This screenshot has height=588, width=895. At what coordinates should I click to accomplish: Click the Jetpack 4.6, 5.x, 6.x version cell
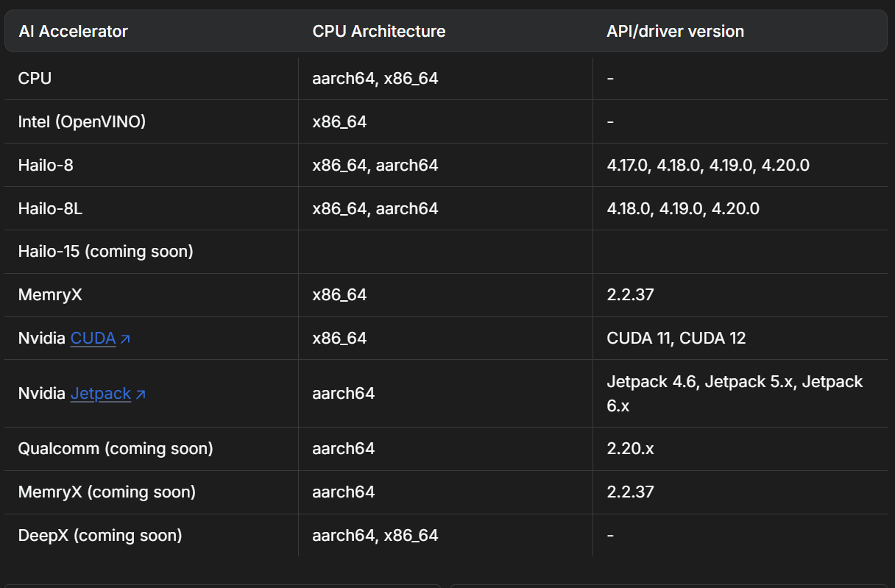tap(734, 393)
